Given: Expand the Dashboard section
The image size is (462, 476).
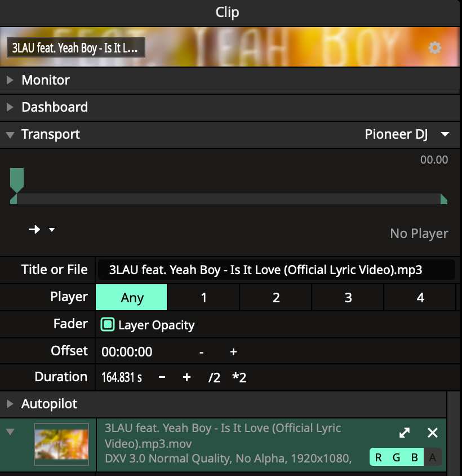Looking at the screenshot, I should click(x=54, y=107).
